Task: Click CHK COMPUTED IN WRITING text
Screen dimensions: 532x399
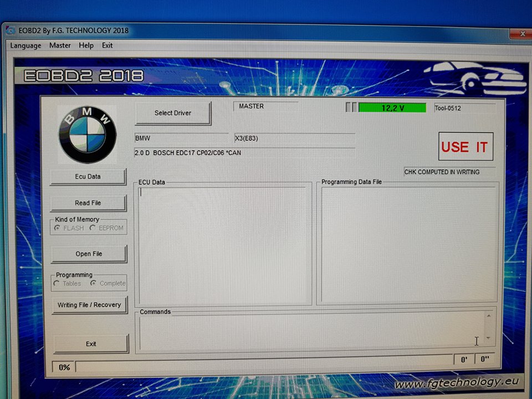Action: [442, 172]
